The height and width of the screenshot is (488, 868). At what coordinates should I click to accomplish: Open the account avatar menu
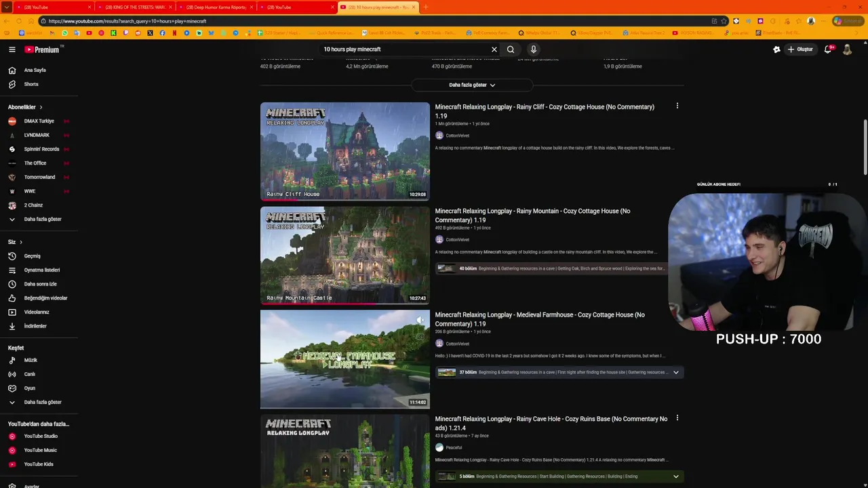pyautogui.click(x=847, y=49)
